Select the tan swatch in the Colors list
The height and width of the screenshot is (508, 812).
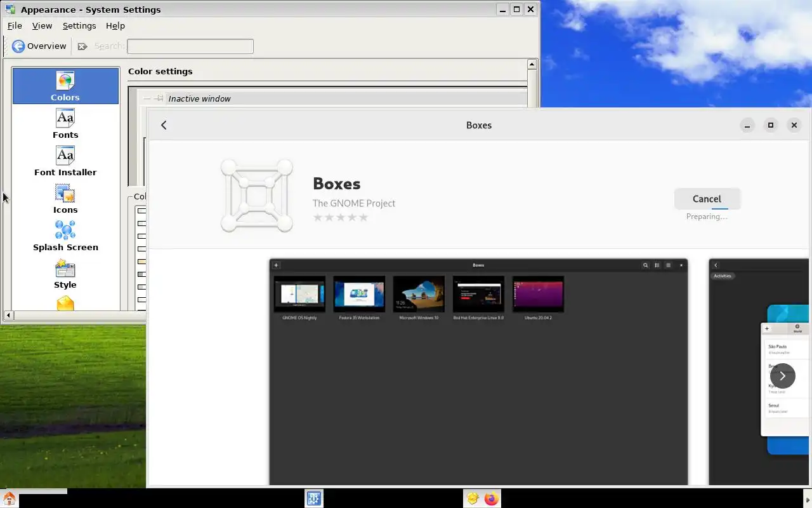(142, 262)
